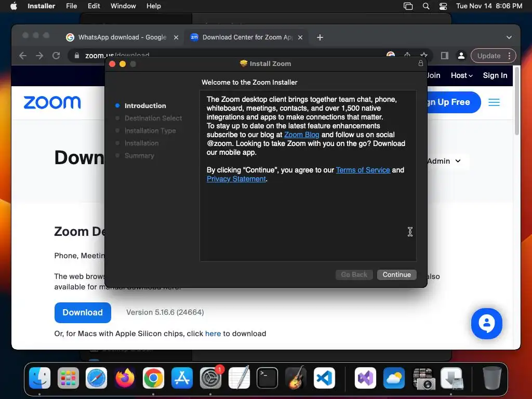The image size is (532, 399).
Task: Open Firefox from the Dock
Action: (125, 378)
